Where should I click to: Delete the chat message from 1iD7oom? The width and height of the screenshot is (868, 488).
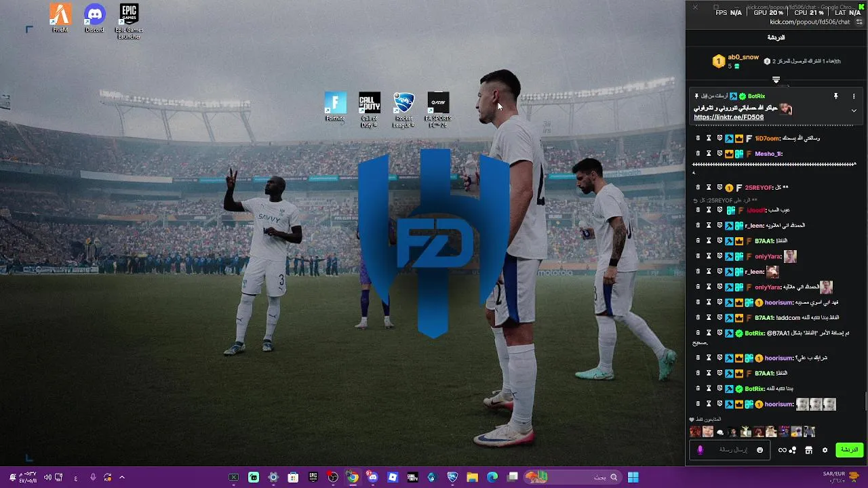tap(698, 138)
